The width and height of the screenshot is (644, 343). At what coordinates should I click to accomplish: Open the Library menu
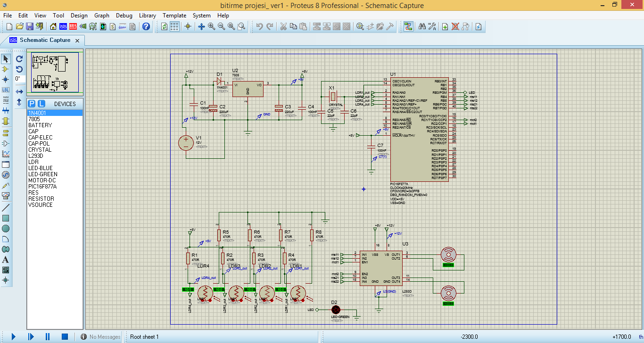[x=148, y=16]
